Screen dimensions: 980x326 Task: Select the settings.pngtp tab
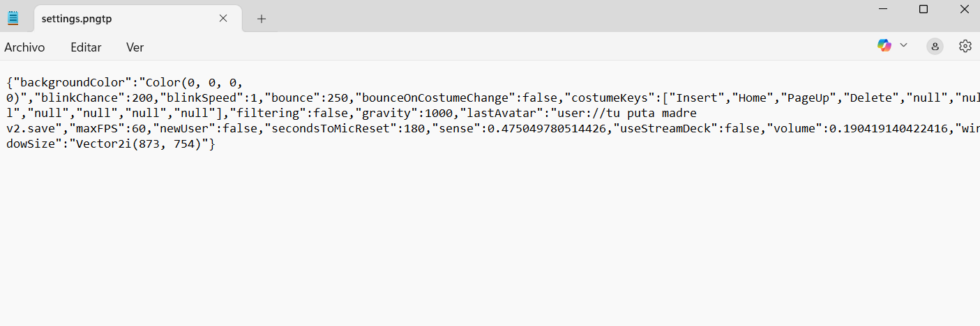click(x=77, y=19)
